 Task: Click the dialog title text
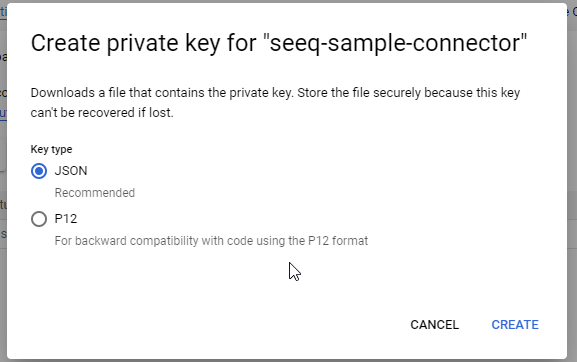point(279,43)
